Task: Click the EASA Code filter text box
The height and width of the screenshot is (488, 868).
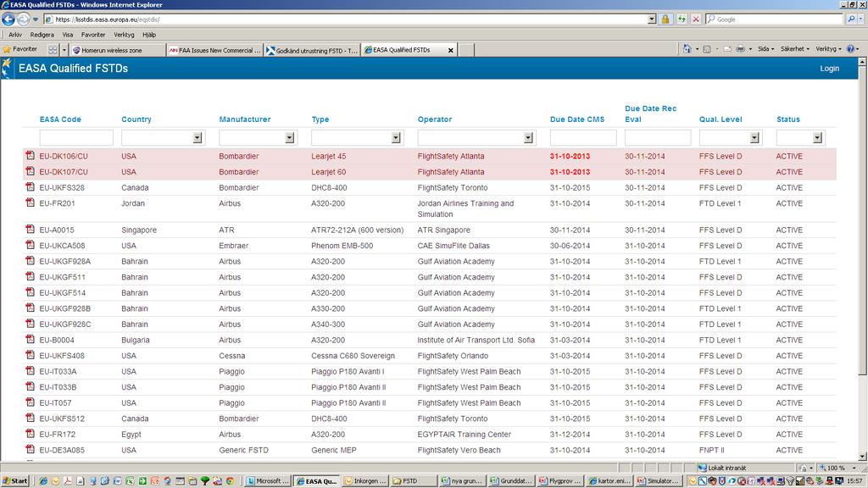Action: coord(76,138)
